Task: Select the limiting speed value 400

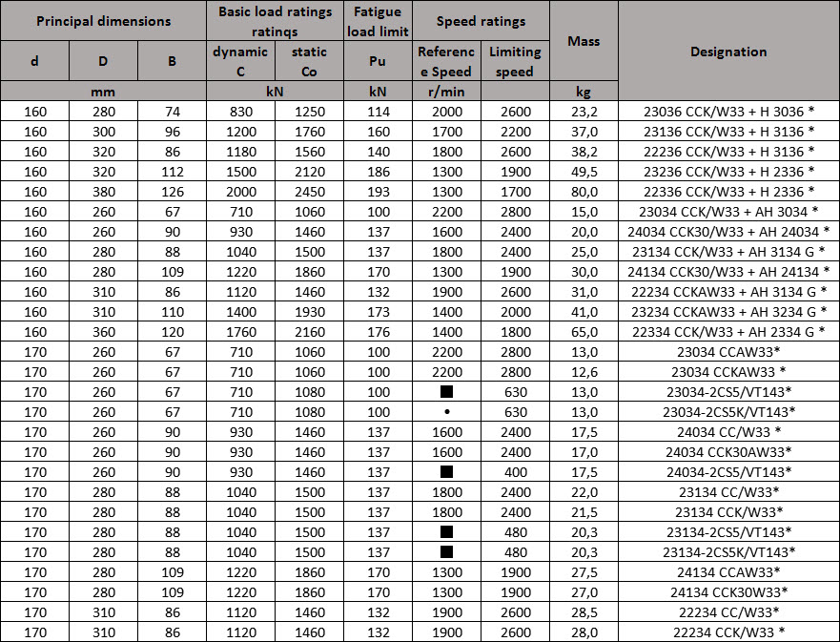Action: click(515, 471)
